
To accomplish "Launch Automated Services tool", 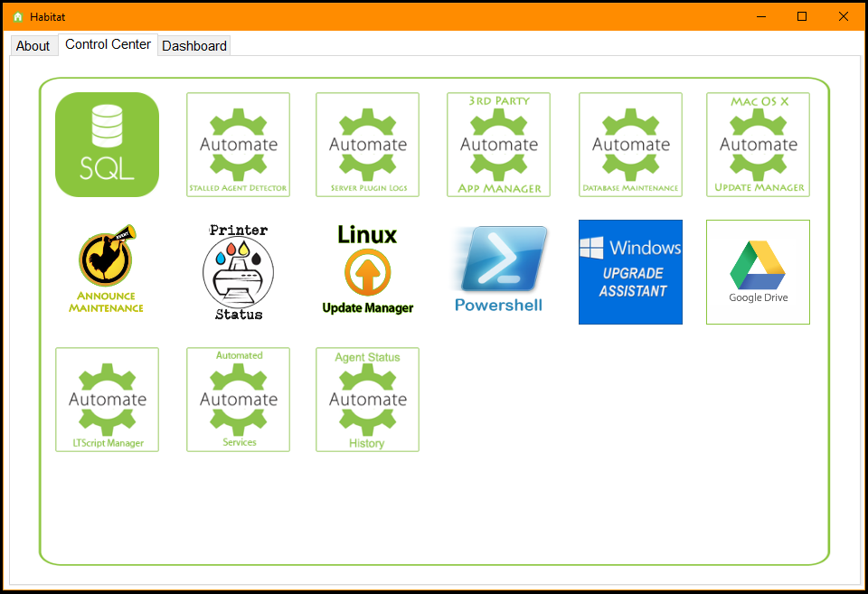I will [238, 400].
